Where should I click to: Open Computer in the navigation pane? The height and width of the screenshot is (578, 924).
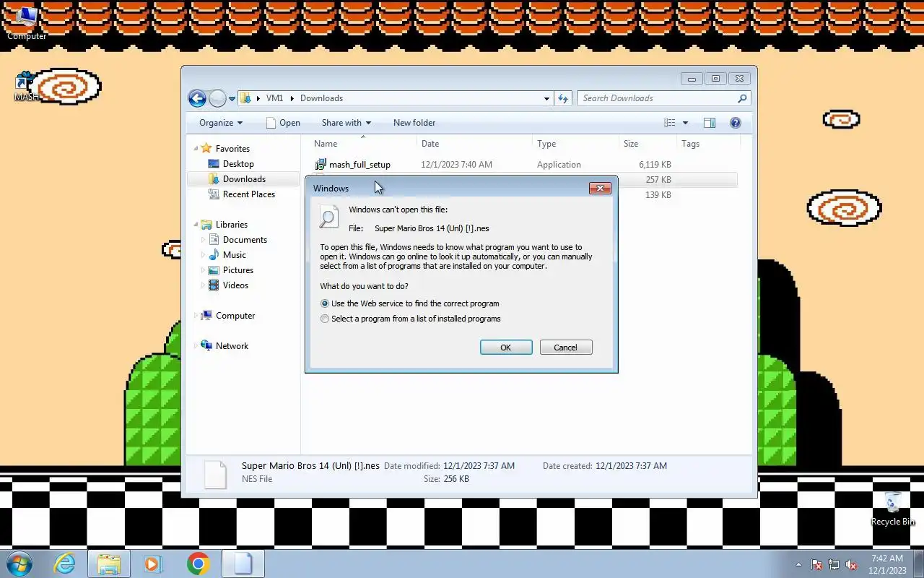235,316
